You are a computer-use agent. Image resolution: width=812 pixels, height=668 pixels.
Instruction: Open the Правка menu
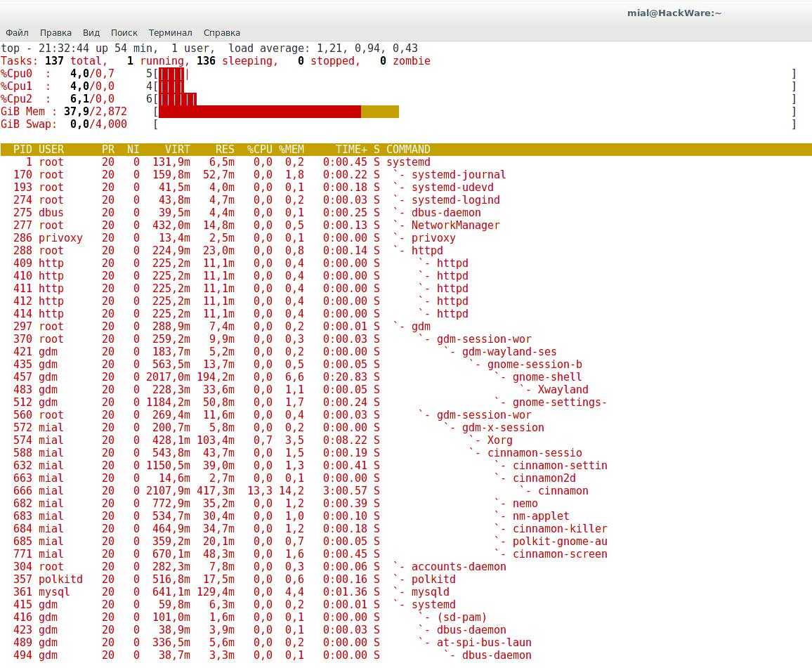click(x=55, y=32)
